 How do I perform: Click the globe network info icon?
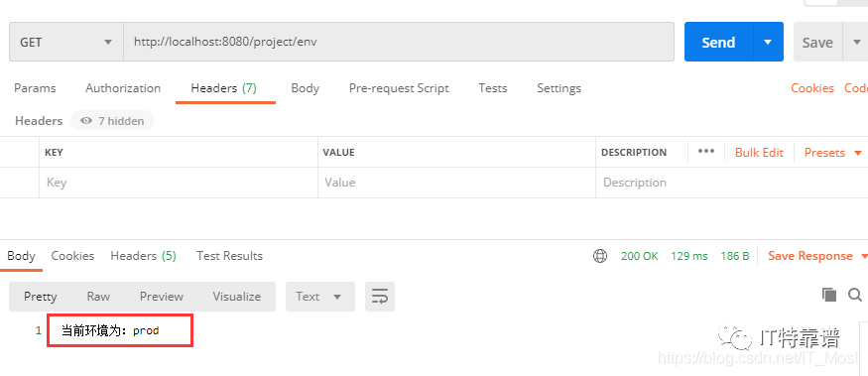coord(600,256)
